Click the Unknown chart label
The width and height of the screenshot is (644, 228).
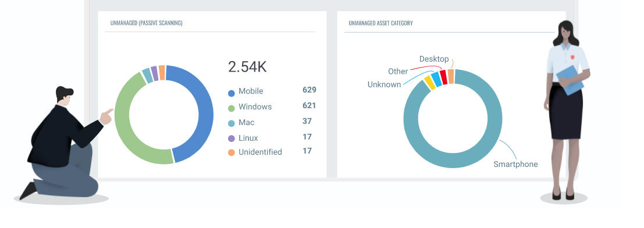[384, 84]
